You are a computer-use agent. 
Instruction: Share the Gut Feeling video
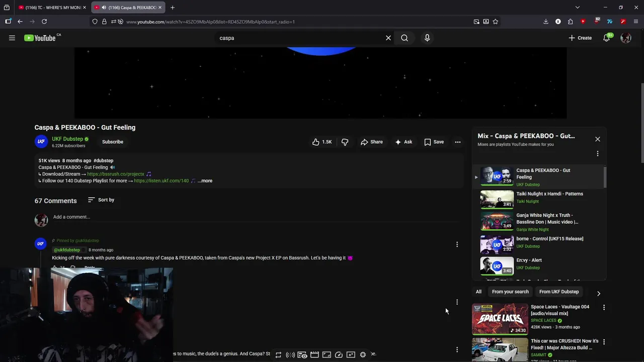[x=372, y=142]
